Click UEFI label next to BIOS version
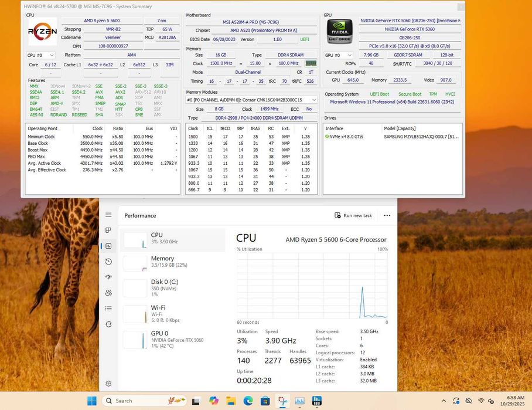This screenshot has height=410, width=532. (x=305, y=39)
